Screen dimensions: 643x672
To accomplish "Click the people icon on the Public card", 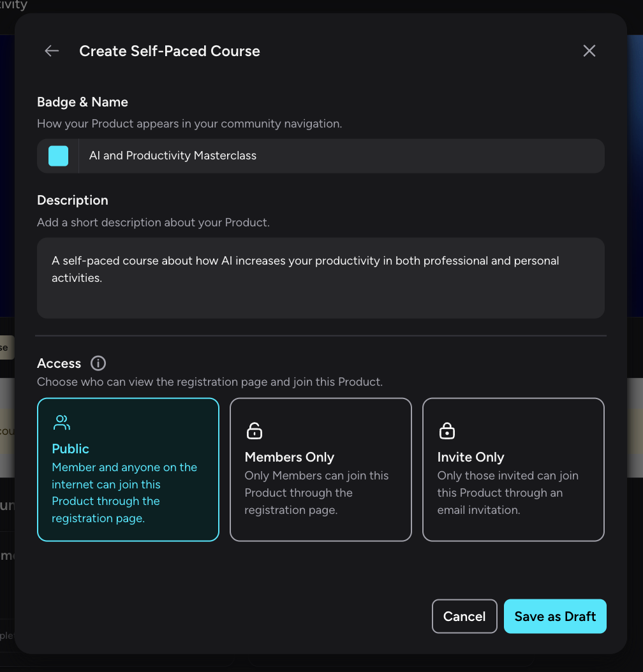I will coord(61,422).
